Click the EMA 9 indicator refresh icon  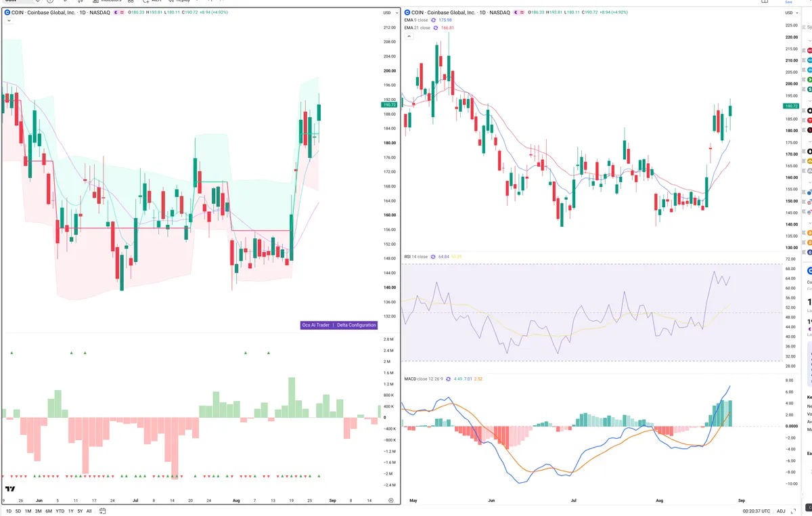[x=434, y=20]
